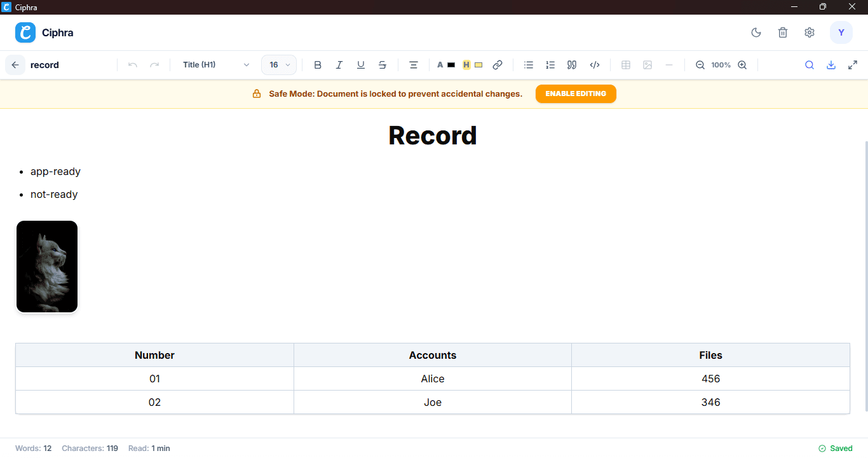Open the search tool
The width and height of the screenshot is (868, 458).
(x=809, y=64)
